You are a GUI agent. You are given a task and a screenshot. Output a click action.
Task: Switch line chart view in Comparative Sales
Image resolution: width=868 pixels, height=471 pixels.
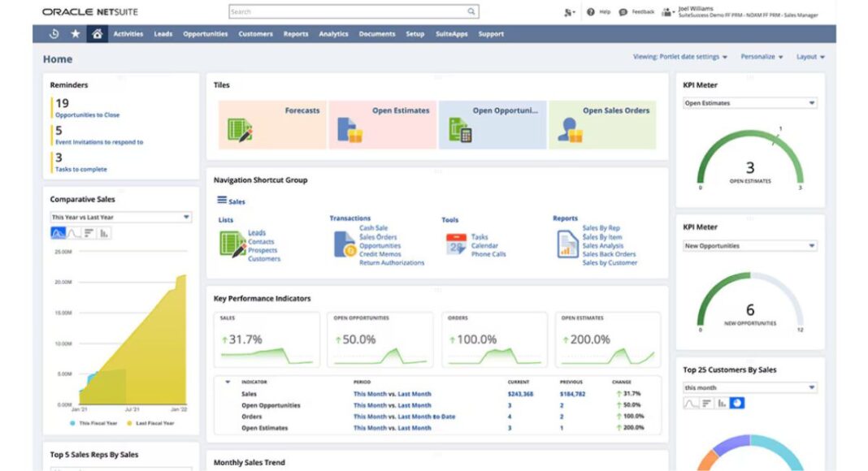click(x=74, y=234)
